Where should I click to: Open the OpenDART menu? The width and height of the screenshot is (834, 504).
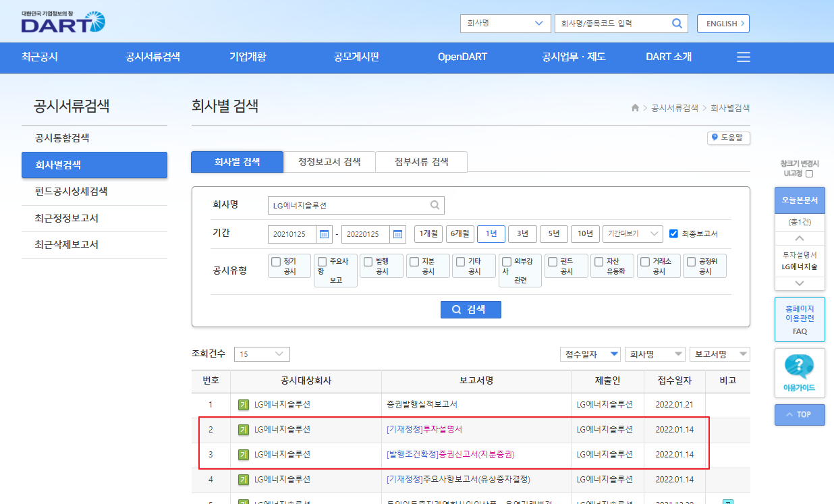(x=462, y=57)
